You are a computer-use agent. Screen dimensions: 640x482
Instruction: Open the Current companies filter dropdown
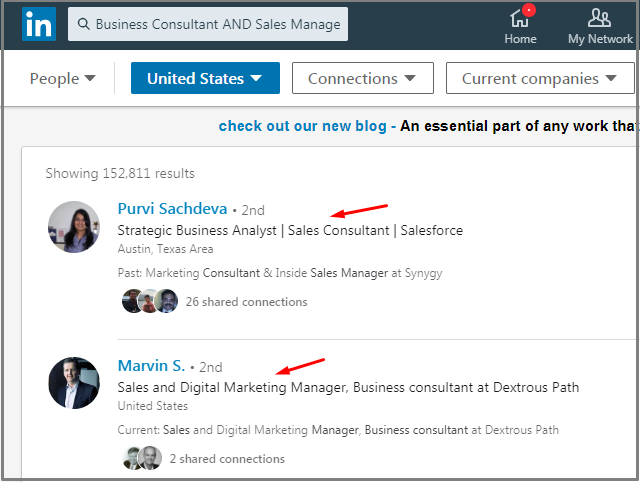click(x=540, y=78)
